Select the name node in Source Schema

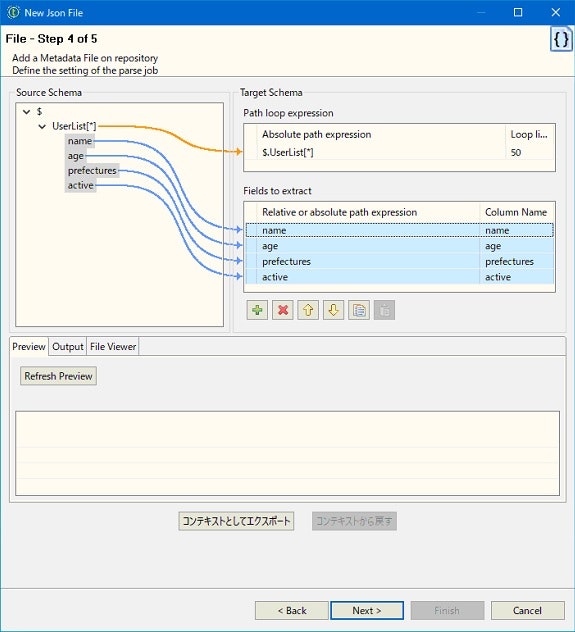[80, 141]
